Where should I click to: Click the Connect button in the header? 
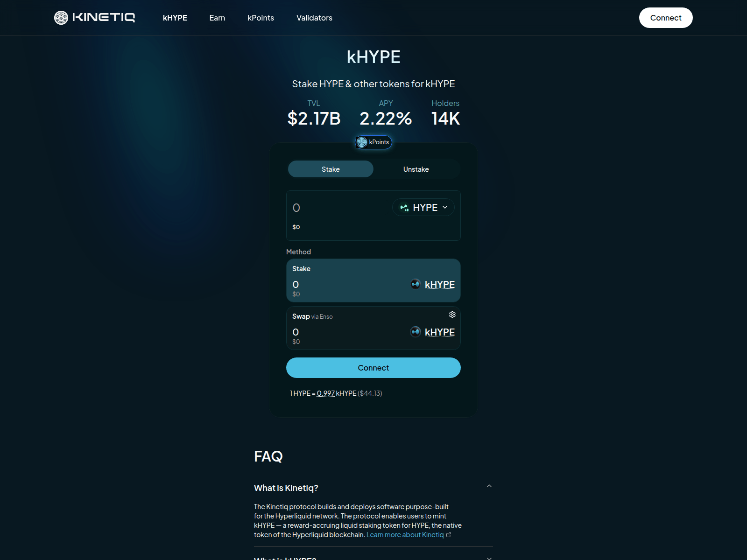[666, 18]
